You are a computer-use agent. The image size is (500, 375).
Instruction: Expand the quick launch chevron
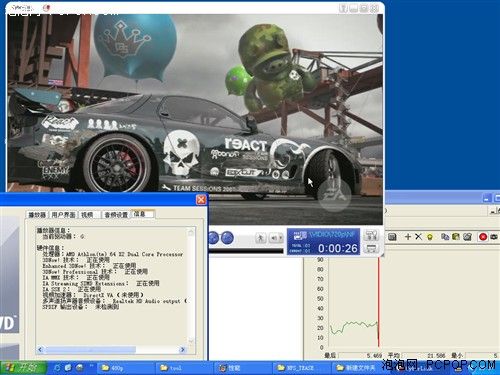tap(91, 366)
